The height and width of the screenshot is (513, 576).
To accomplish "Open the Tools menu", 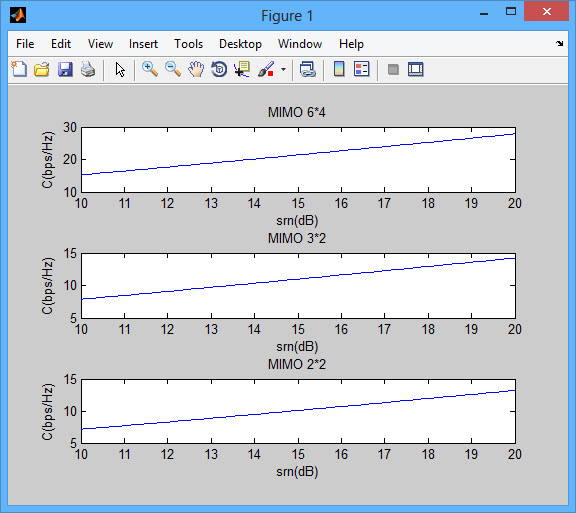I will click(188, 44).
